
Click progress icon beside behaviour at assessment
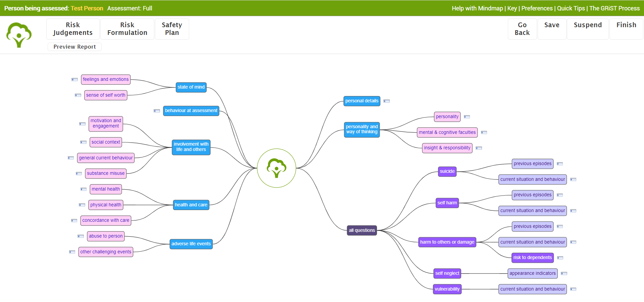[x=157, y=111]
